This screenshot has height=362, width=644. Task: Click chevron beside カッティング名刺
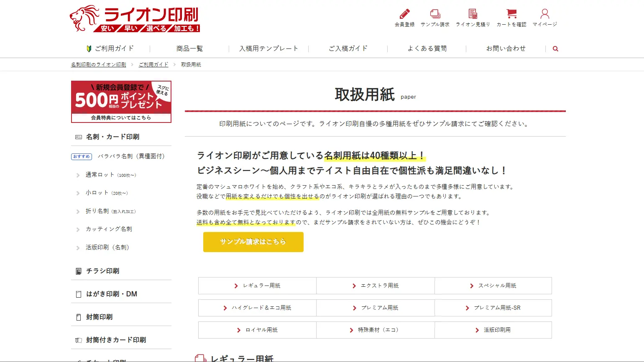tap(78, 230)
